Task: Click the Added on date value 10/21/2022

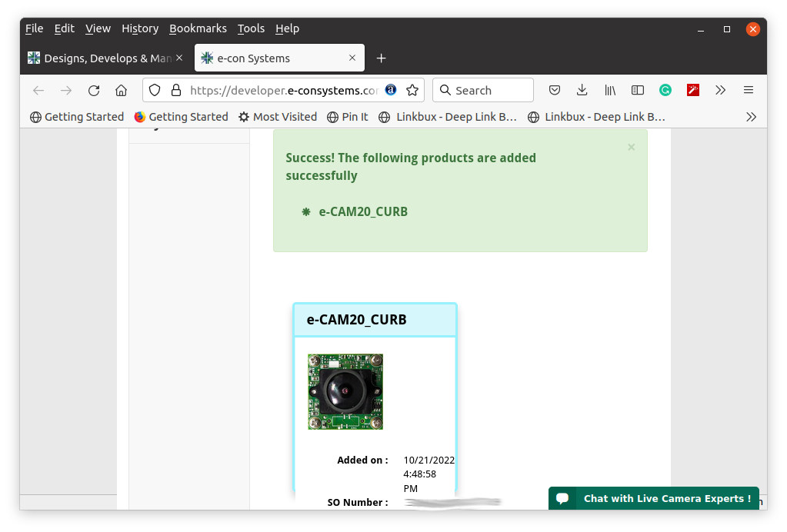Action: pyautogui.click(x=429, y=460)
